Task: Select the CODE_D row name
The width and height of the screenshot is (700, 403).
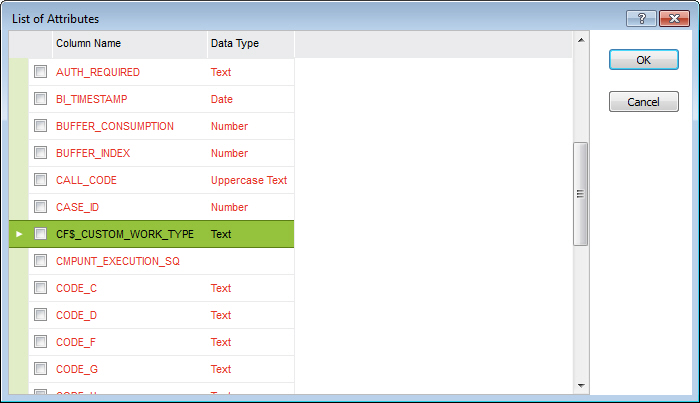Action: 76,315
